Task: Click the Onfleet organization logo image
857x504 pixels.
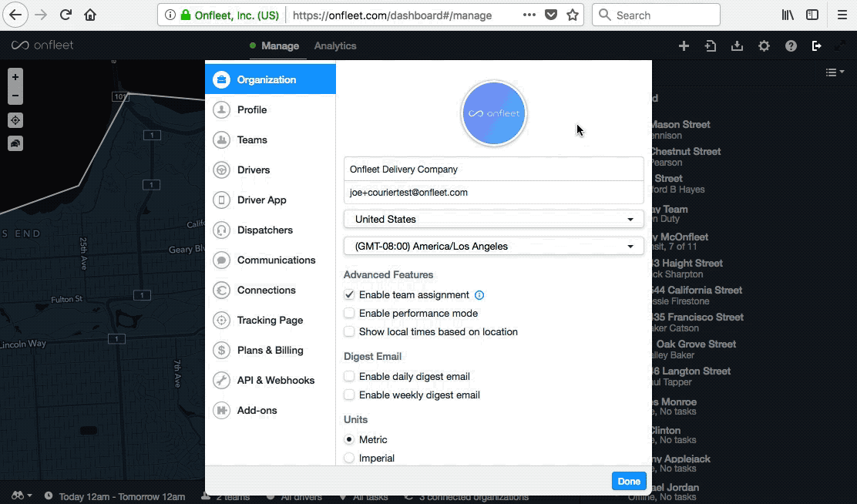Action: 494,113
